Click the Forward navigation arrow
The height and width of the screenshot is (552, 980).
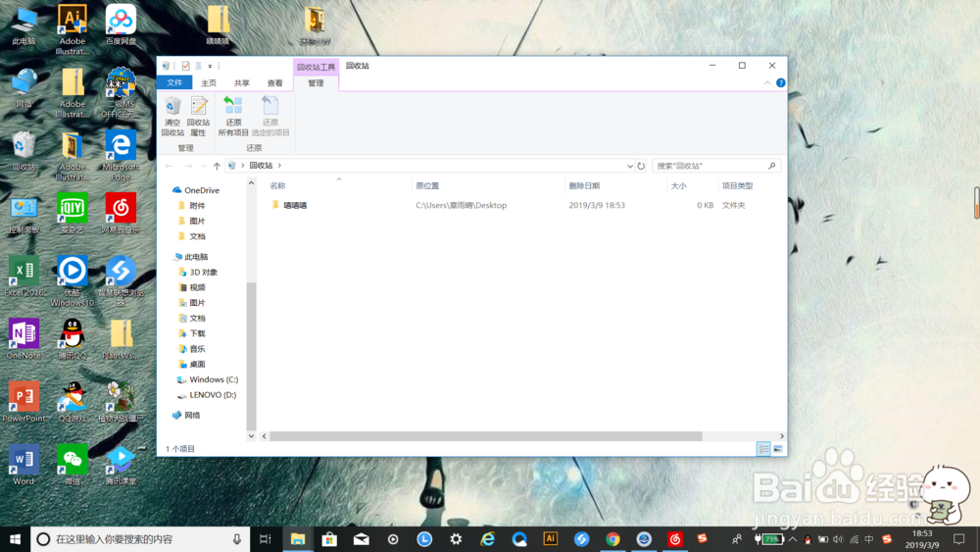(188, 166)
